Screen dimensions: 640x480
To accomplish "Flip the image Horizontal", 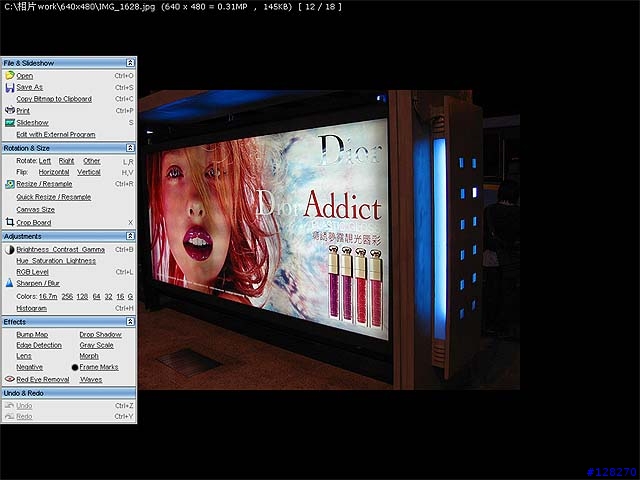I will click(54, 172).
